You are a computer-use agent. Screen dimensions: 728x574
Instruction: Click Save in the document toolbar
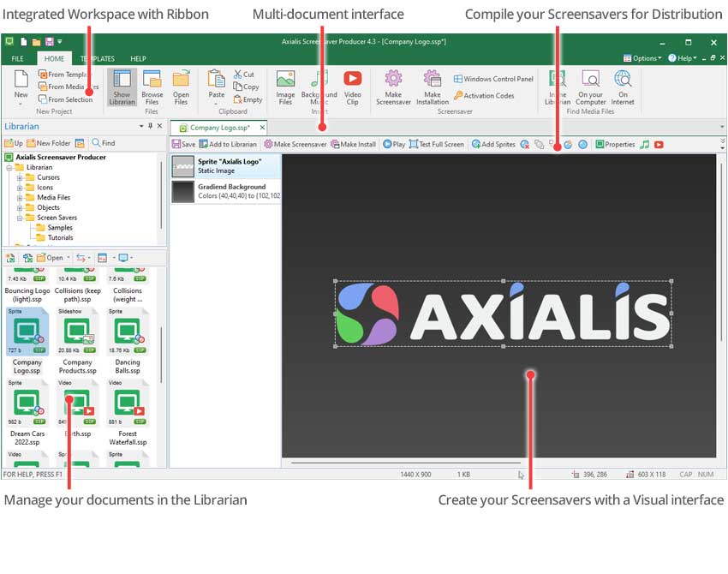(183, 145)
